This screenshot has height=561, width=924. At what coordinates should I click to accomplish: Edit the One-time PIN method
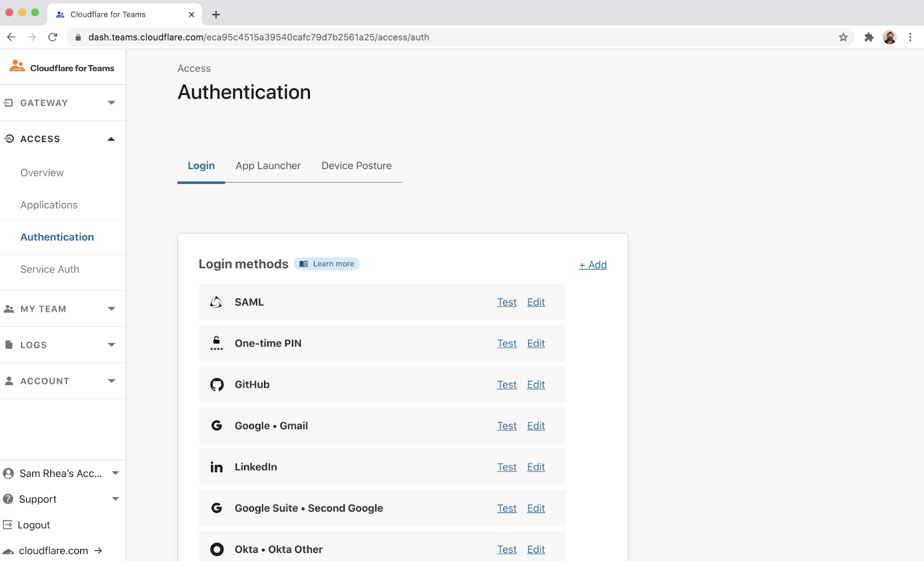click(x=536, y=343)
